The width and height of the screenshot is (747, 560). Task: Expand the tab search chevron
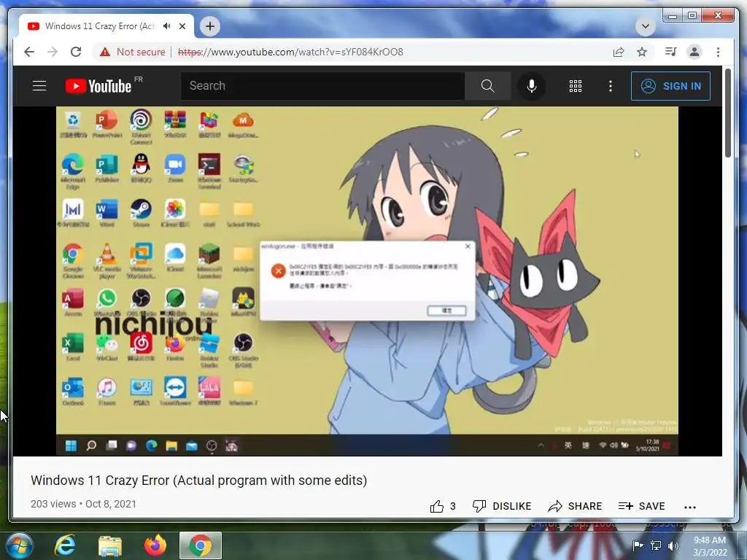point(645,26)
